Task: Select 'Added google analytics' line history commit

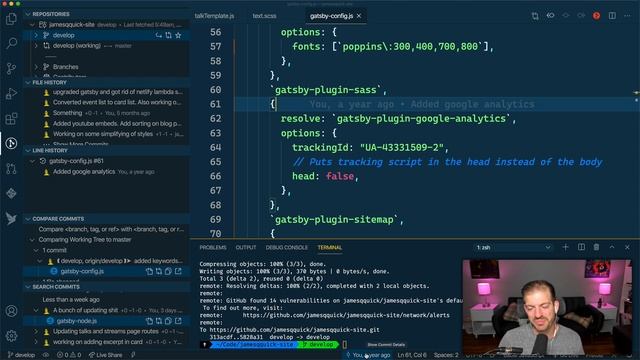Action: coord(84,172)
